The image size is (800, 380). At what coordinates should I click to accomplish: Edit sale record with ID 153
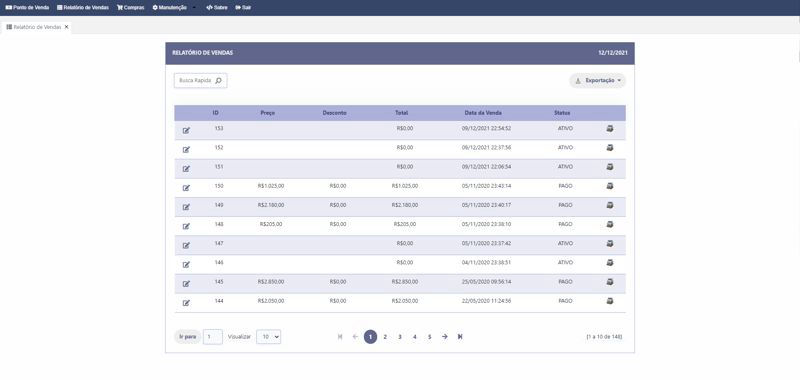186,131
